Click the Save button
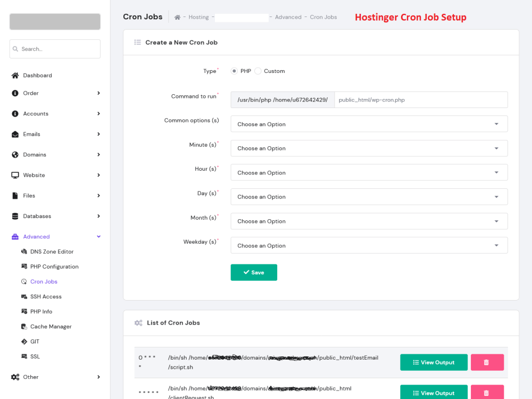 pos(254,272)
